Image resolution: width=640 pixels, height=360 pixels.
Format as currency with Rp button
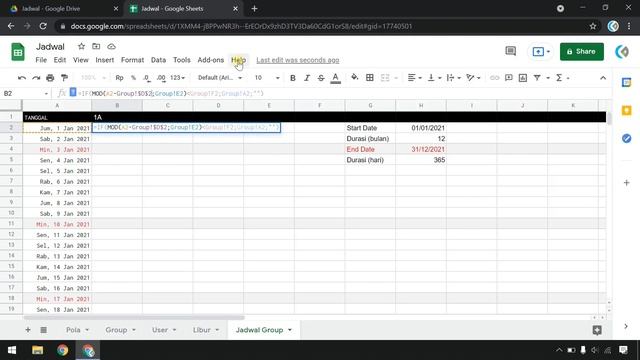point(119,78)
